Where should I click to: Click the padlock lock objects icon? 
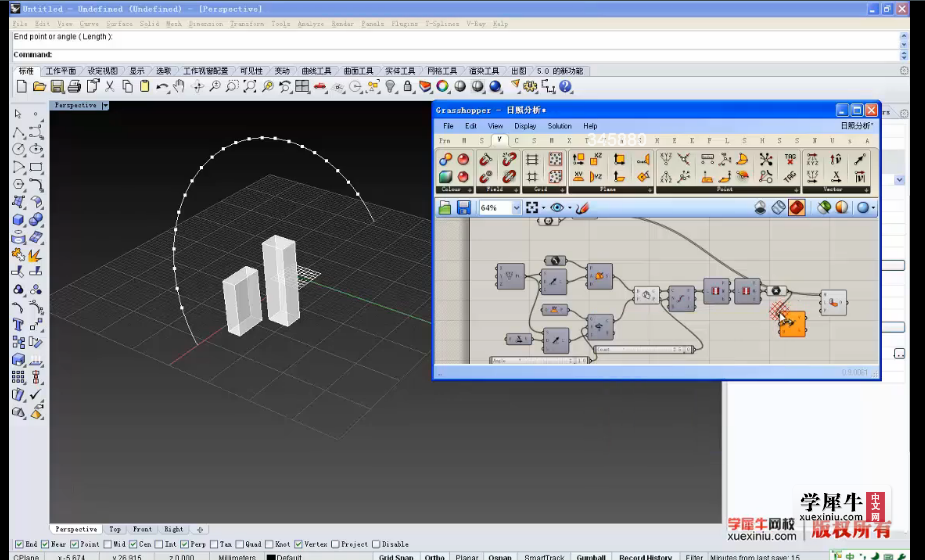pyautogui.click(x=408, y=87)
